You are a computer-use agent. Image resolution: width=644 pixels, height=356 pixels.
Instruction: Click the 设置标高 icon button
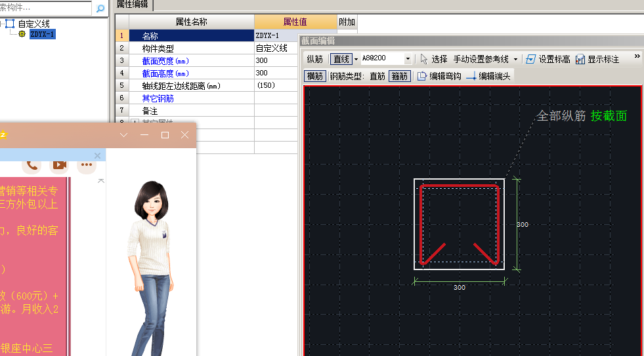coord(548,60)
